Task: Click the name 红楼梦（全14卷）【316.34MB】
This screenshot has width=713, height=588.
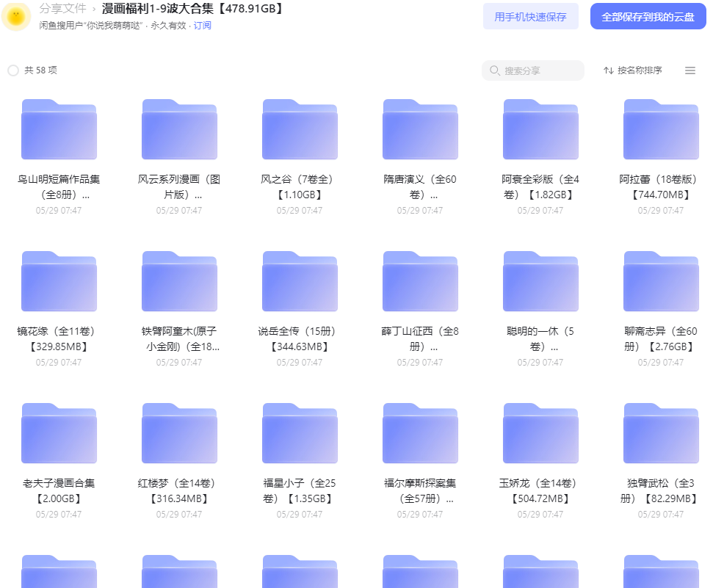Action: click(179, 490)
